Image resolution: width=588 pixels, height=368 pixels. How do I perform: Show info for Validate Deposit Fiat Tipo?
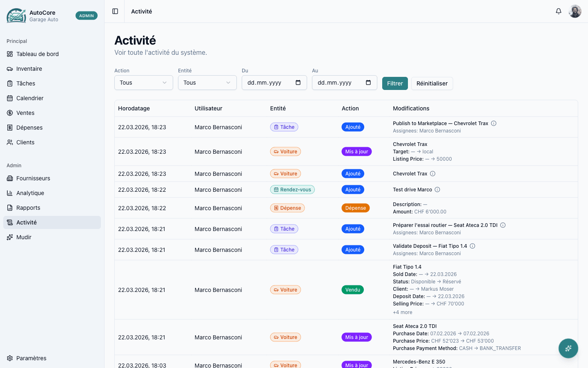(x=472, y=246)
